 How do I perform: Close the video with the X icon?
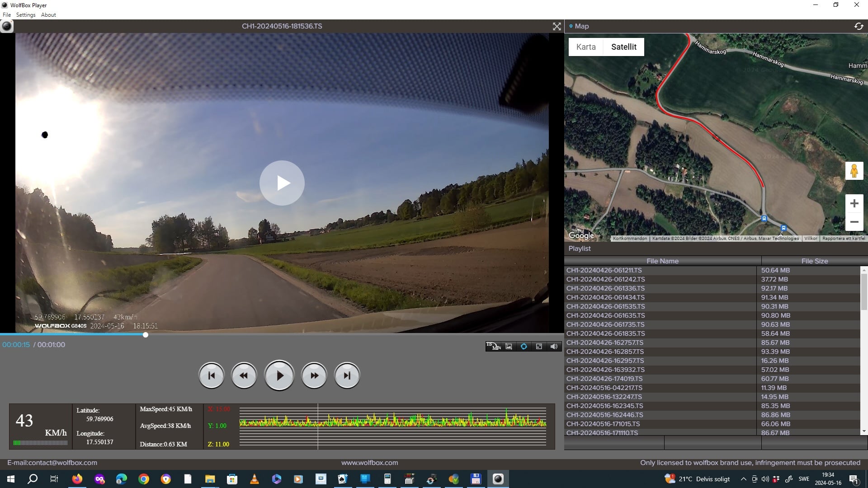tap(557, 27)
